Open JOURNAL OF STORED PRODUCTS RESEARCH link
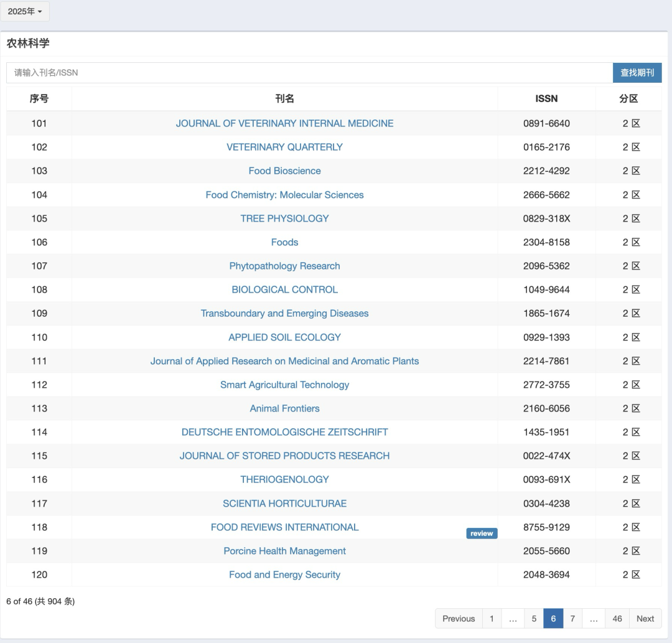This screenshot has width=672, height=643. (x=284, y=456)
